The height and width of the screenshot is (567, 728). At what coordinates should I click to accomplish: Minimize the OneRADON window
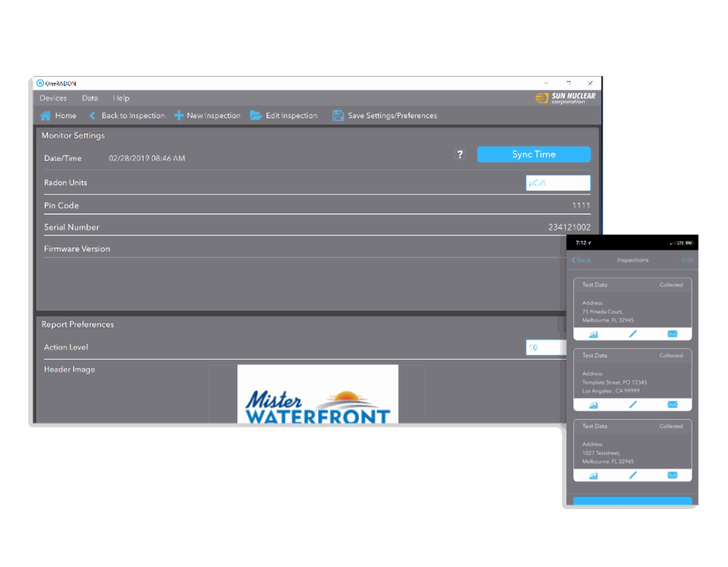pos(546,83)
